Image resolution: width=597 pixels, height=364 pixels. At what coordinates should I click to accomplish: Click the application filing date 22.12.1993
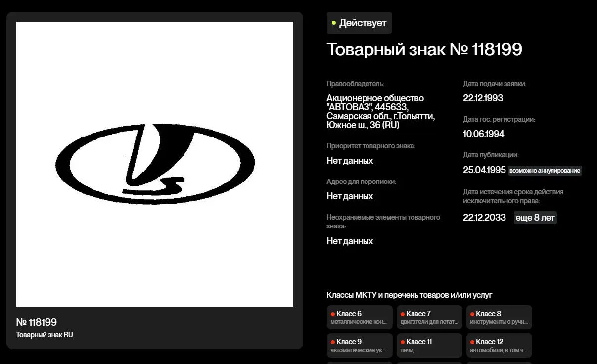(x=483, y=98)
